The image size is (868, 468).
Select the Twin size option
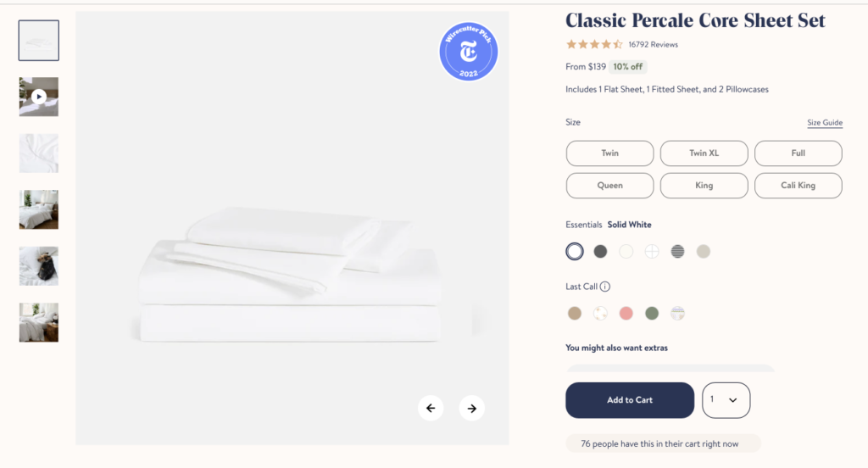click(x=609, y=153)
